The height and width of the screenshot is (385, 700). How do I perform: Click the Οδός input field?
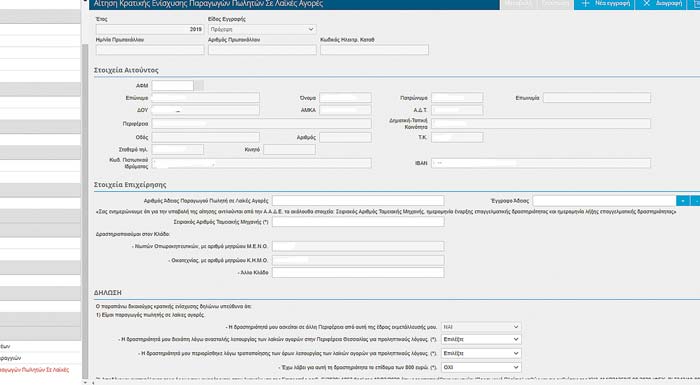click(205, 137)
